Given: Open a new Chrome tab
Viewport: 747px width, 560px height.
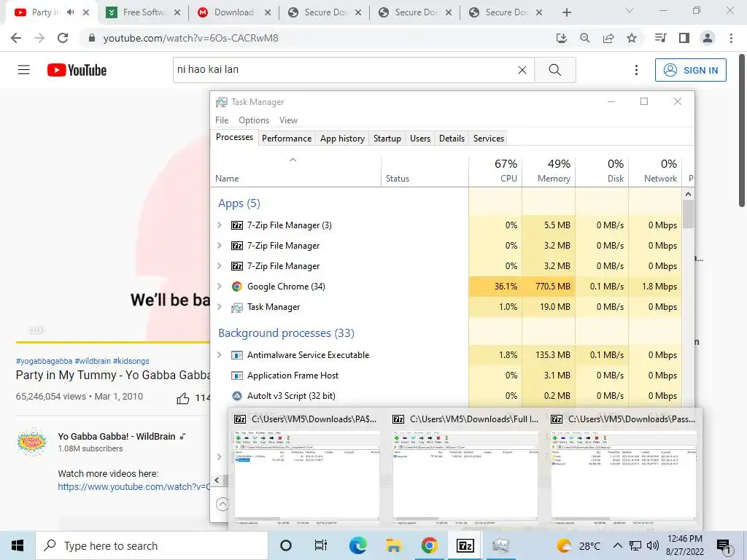Looking at the screenshot, I should [x=566, y=12].
